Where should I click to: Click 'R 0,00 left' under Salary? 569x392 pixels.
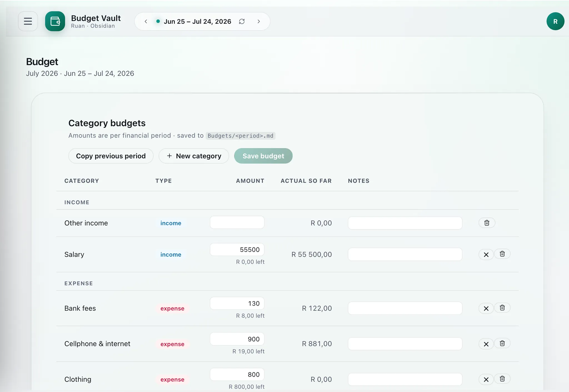(250, 262)
